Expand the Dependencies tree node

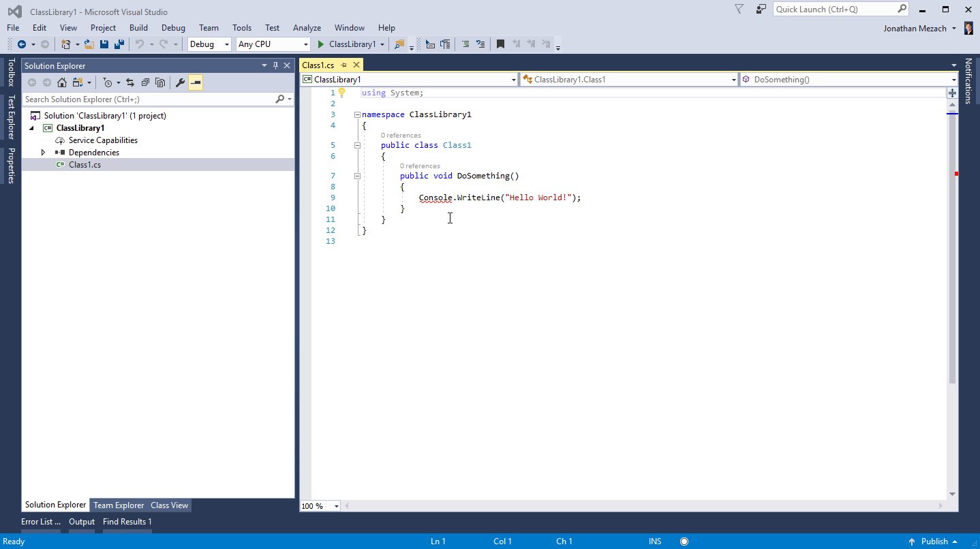coord(44,153)
